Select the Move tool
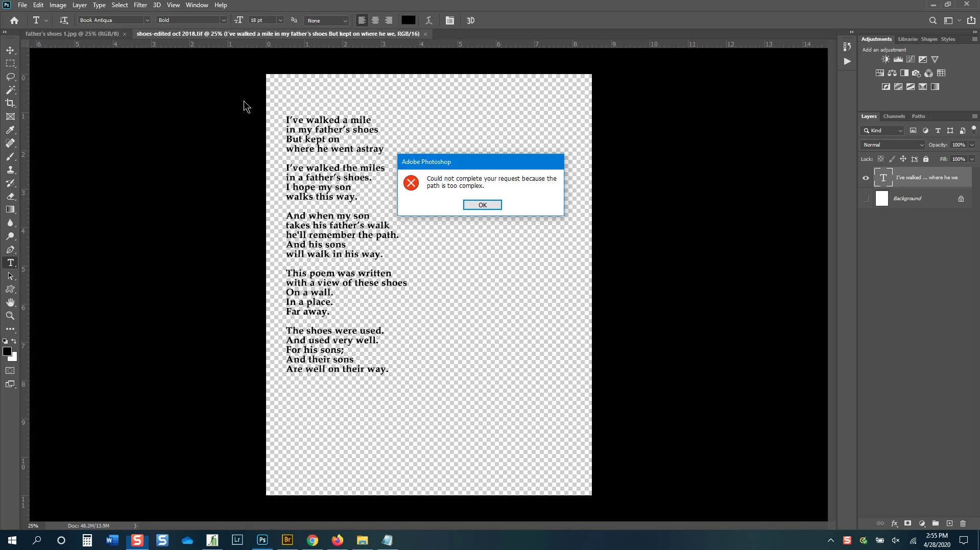Viewport: 980px width, 550px height. [x=10, y=50]
